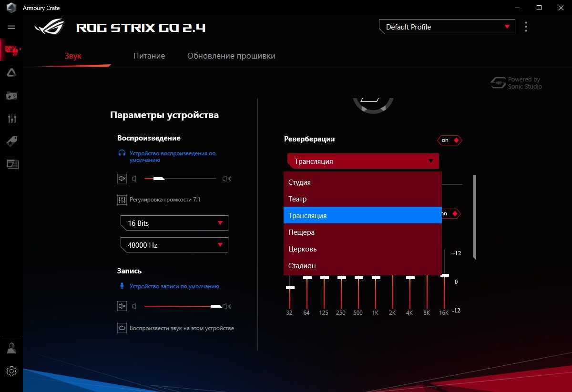Image resolution: width=572 pixels, height=392 pixels.
Task: Click the 32 Hz equalizer slider
Action: pos(290,288)
